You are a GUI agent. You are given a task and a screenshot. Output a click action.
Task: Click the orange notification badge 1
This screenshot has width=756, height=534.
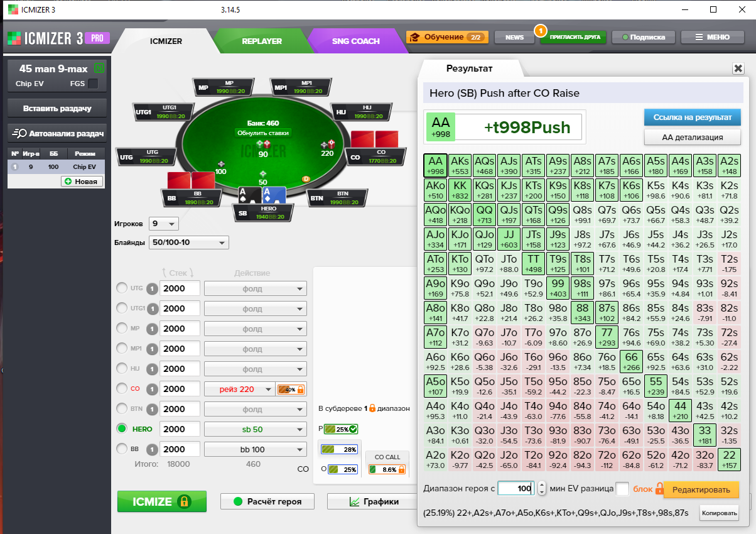pos(540,30)
